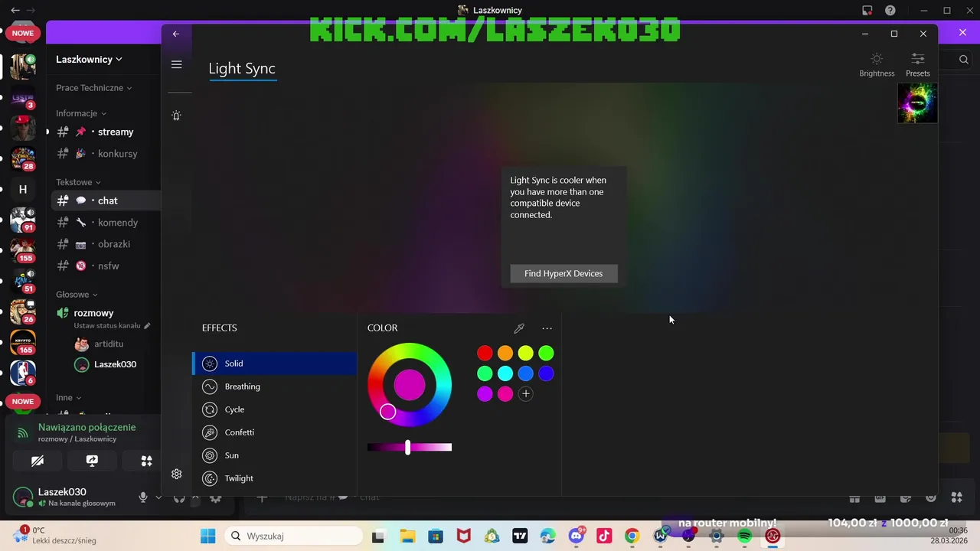Open Microsoft Store from taskbar

click(435, 536)
